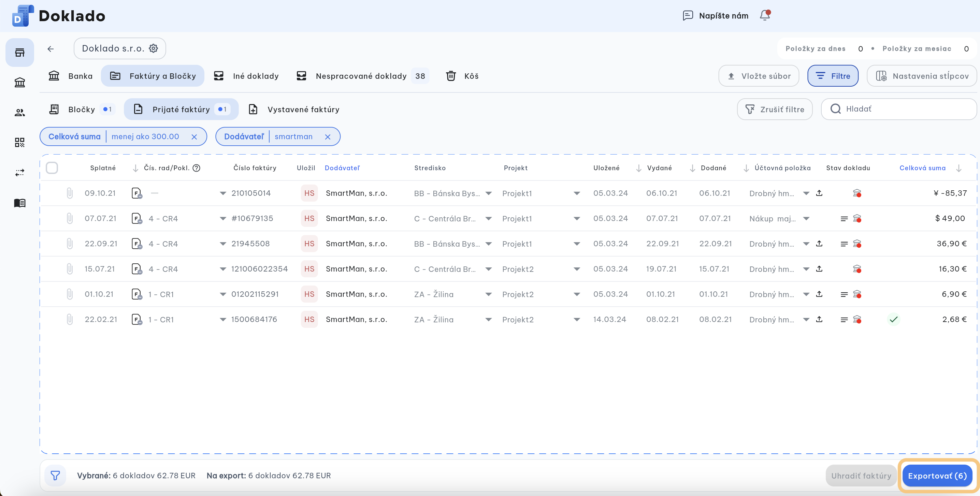This screenshot has height=496, width=980.
Task: Open the lines icon in row #10679135
Action: (x=844, y=219)
